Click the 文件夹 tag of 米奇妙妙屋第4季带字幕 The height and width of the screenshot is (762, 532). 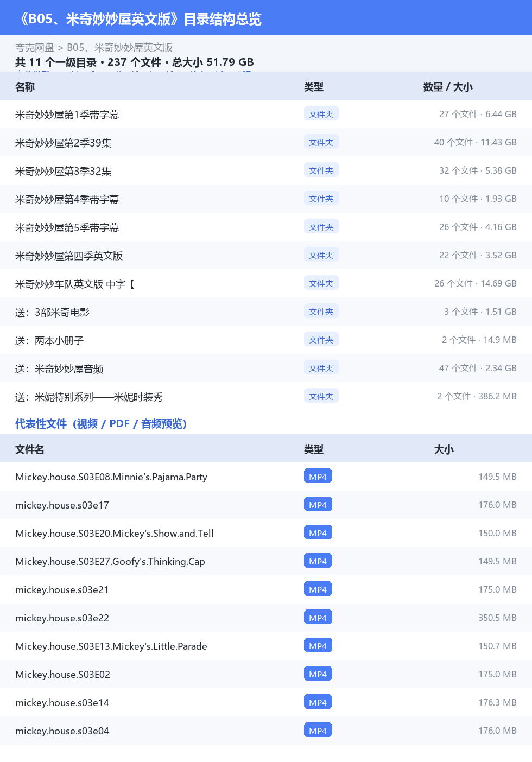[x=321, y=198]
